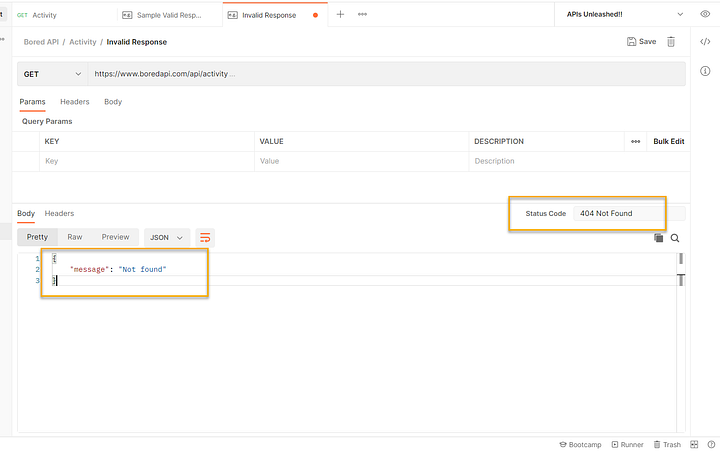Switch response view to Raw

click(x=75, y=237)
